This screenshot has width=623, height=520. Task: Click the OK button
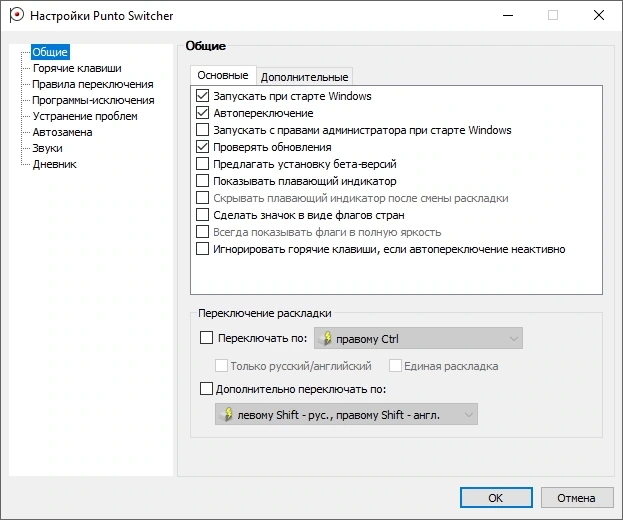[x=496, y=498]
